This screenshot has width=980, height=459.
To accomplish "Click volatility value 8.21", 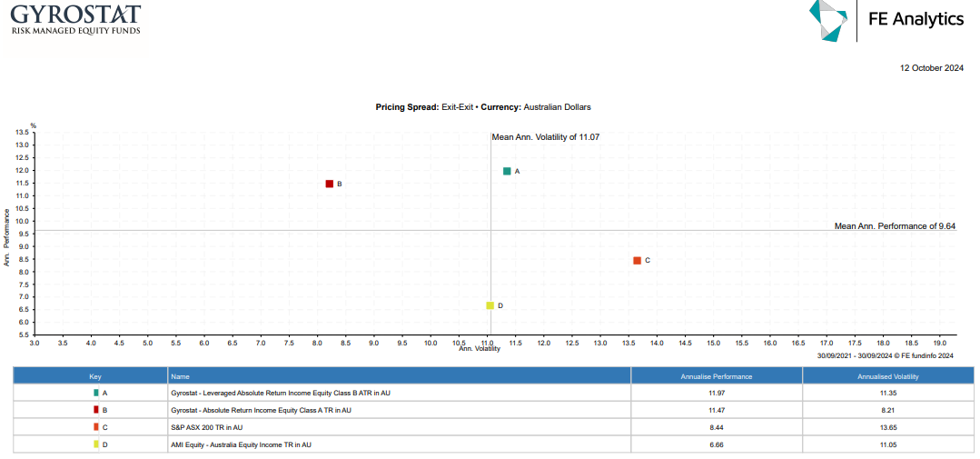I will pos(888,410).
